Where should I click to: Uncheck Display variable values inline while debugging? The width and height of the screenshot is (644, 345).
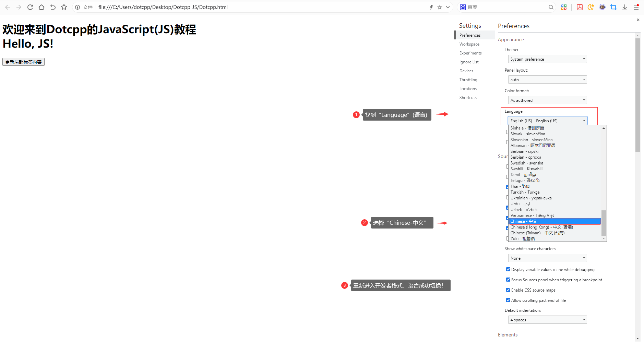click(508, 270)
